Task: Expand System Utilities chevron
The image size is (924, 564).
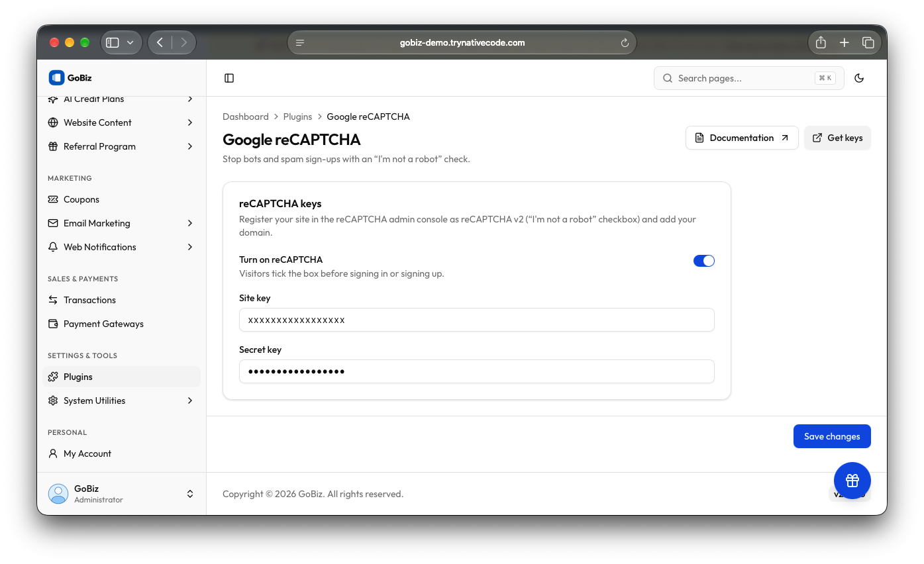Action: click(x=190, y=400)
